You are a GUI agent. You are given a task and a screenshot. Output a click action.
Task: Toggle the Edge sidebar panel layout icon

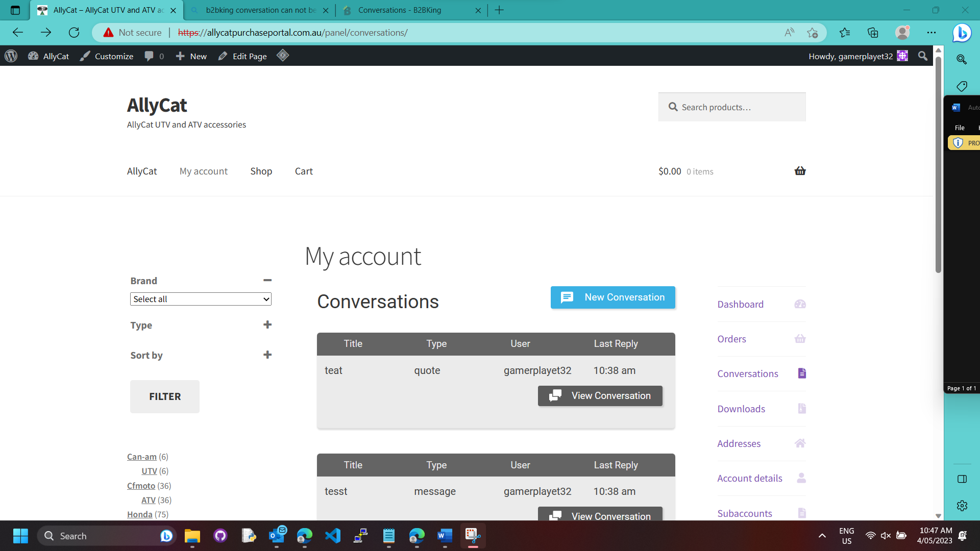962,479
